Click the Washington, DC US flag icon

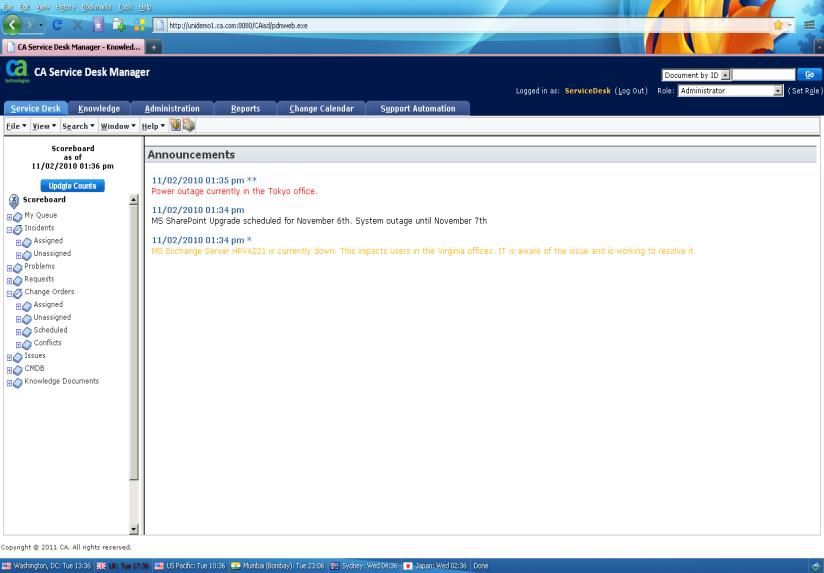point(6,566)
